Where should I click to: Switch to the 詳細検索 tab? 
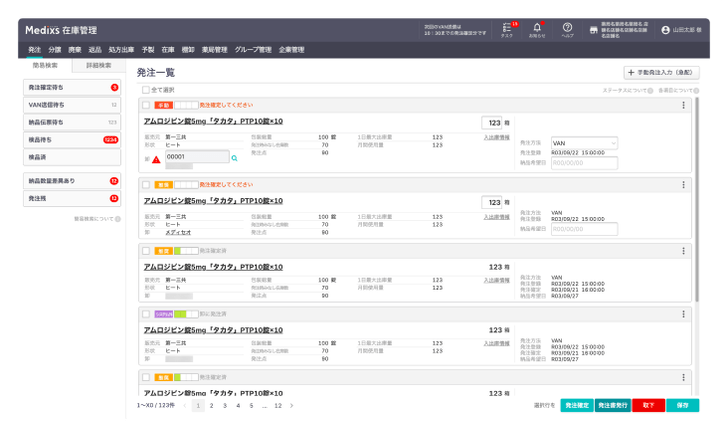click(99, 65)
